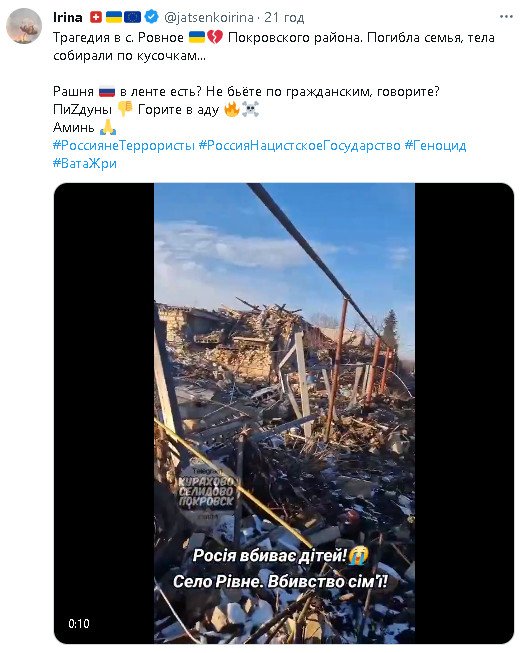Click the Swiss flag emoji beside name
The height and width of the screenshot is (653, 528).
click(x=96, y=17)
